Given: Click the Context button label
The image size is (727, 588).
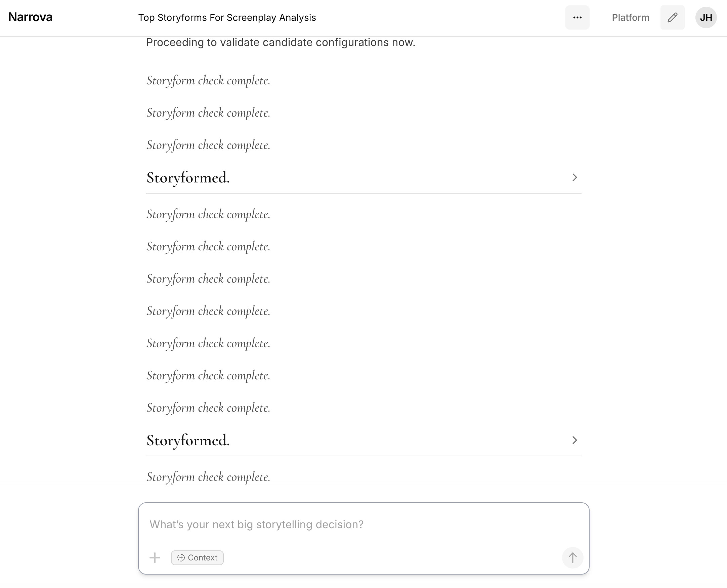Looking at the screenshot, I should coord(203,557).
